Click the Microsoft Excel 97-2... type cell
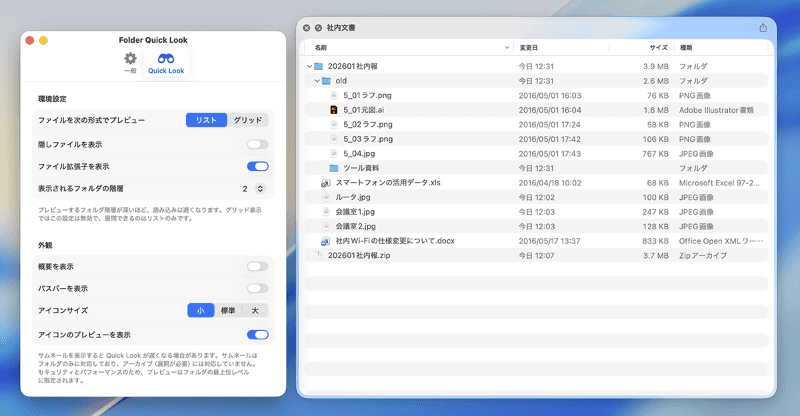This screenshot has width=800, height=416. pos(719,183)
